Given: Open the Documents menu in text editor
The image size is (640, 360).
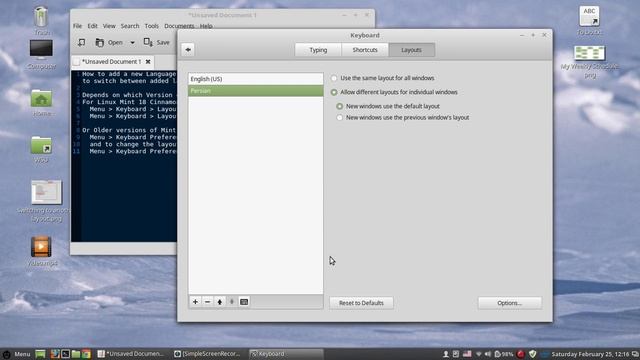Looking at the screenshot, I should click(x=179, y=26).
